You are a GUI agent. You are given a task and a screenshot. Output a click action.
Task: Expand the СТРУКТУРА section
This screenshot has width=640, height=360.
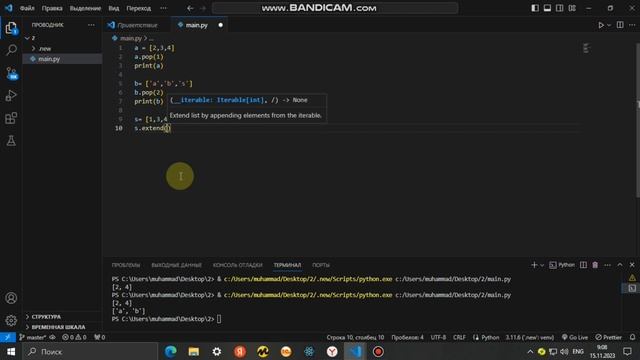tap(62, 317)
